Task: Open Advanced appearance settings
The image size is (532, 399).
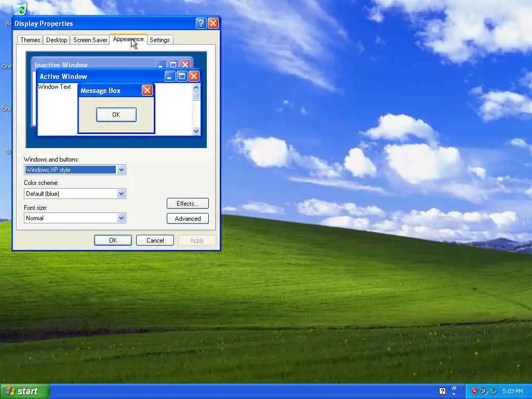Action: coord(188,219)
